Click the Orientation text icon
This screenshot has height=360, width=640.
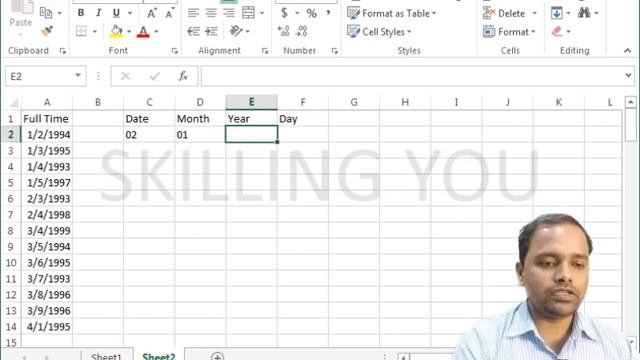[x=236, y=31]
